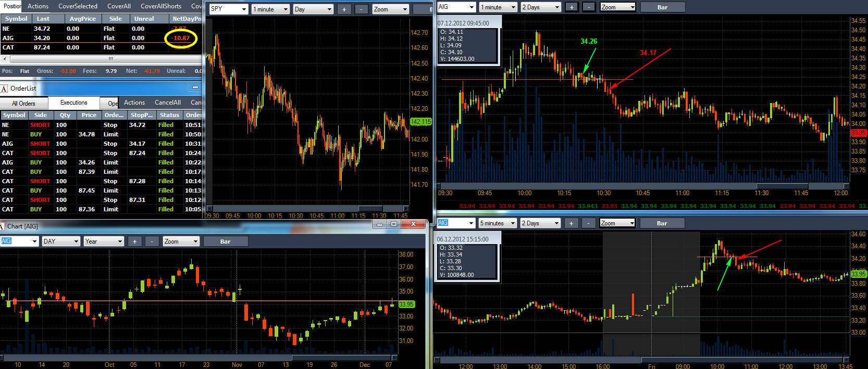Screen dimensions: 868x369
Task: Click the Bar button on AIG 1 minute chart
Action: [x=662, y=7]
